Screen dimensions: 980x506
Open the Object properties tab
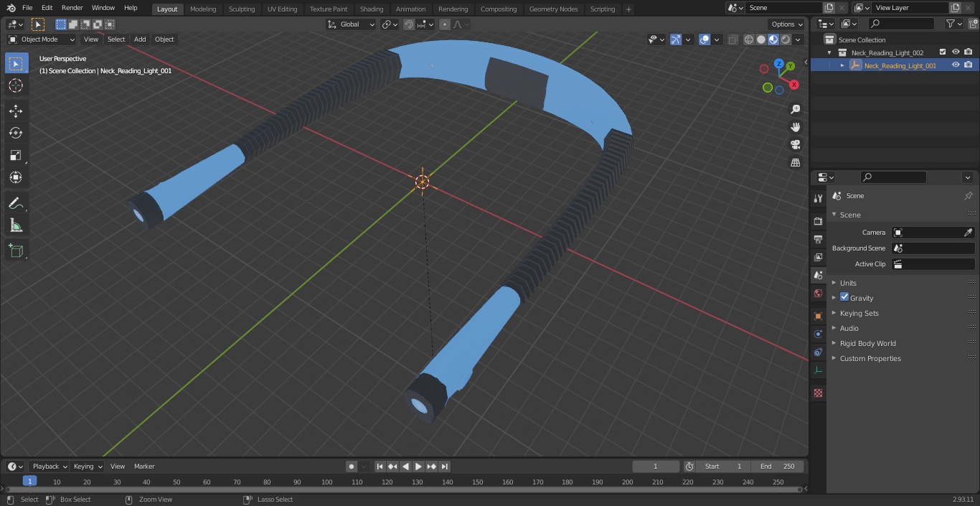tap(818, 316)
